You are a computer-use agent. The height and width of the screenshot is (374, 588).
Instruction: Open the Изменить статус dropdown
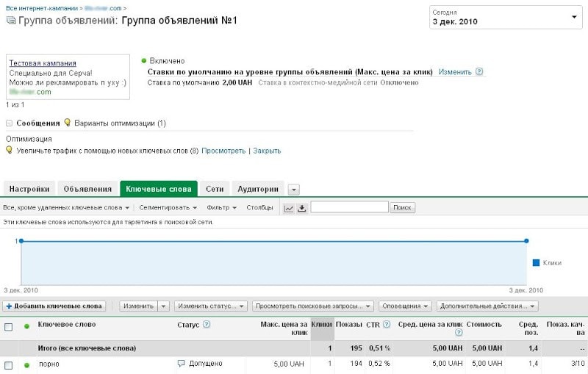pyautogui.click(x=211, y=306)
